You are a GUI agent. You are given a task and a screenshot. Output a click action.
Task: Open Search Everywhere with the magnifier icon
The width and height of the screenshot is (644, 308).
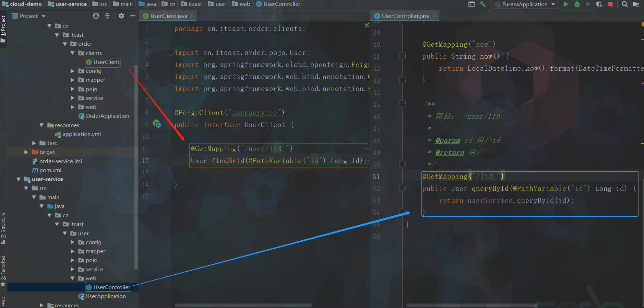[x=625, y=4]
